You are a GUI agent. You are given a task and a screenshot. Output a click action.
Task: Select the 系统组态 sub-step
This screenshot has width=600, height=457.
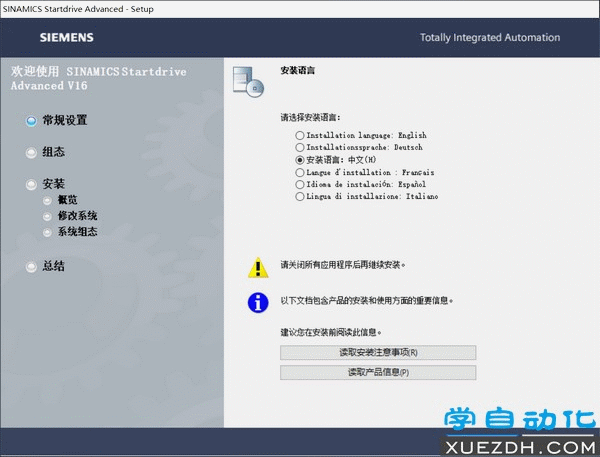70,232
